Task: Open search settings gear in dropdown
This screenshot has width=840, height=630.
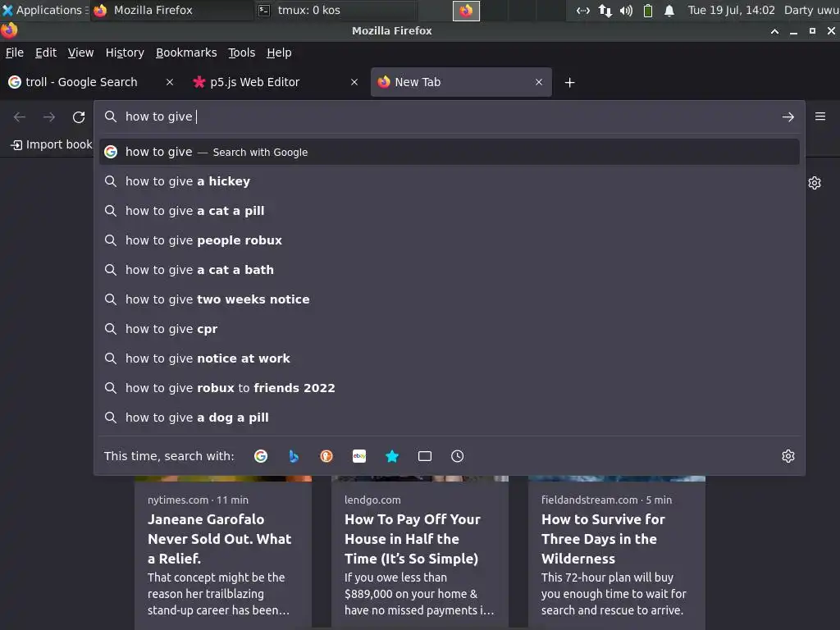Action: [x=788, y=456]
